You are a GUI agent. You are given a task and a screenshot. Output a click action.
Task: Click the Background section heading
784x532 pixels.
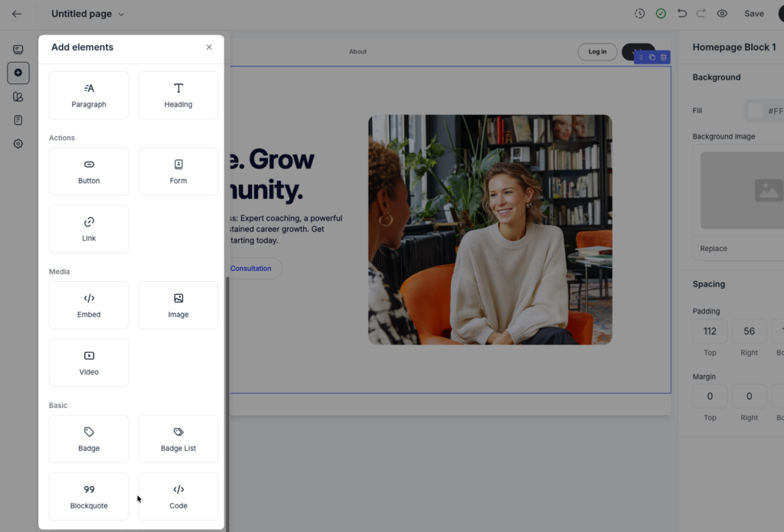tap(717, 77)
